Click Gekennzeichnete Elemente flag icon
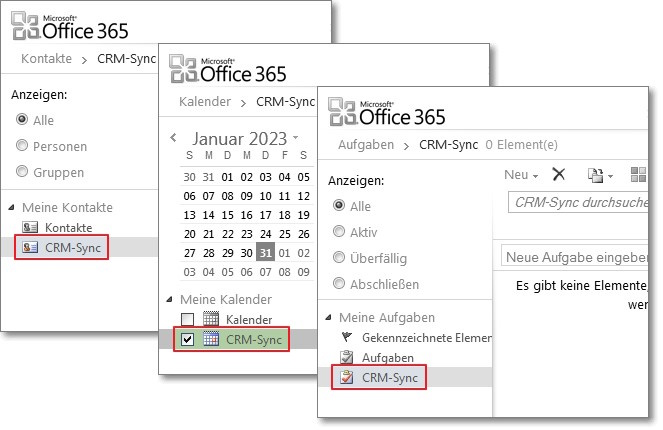The height and width of the screenshot is (430, 663). click(x=347, y=337)
